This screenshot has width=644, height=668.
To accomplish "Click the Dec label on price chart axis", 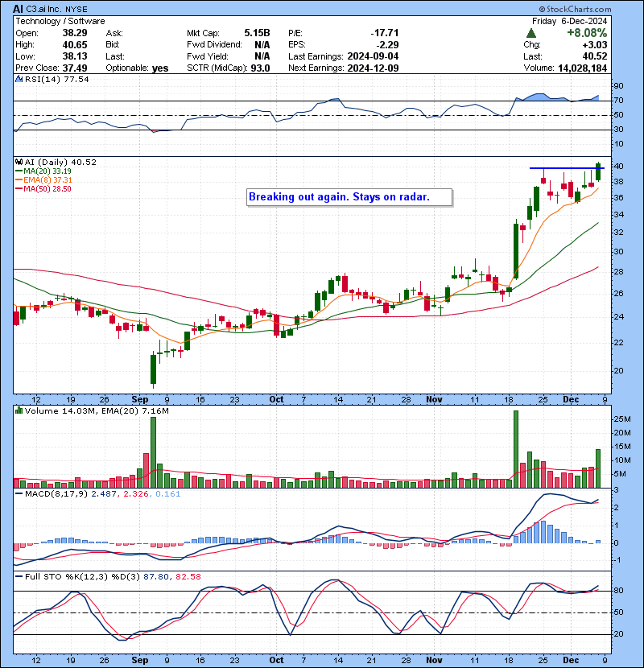I will coord(571,399).
